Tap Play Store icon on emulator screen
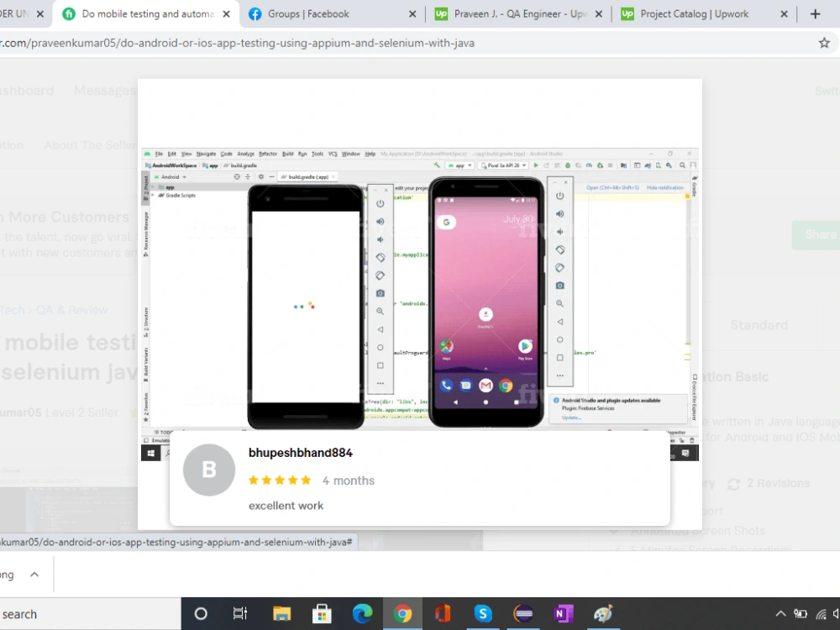This screenshot has width=840, height=630. [525, 346]
